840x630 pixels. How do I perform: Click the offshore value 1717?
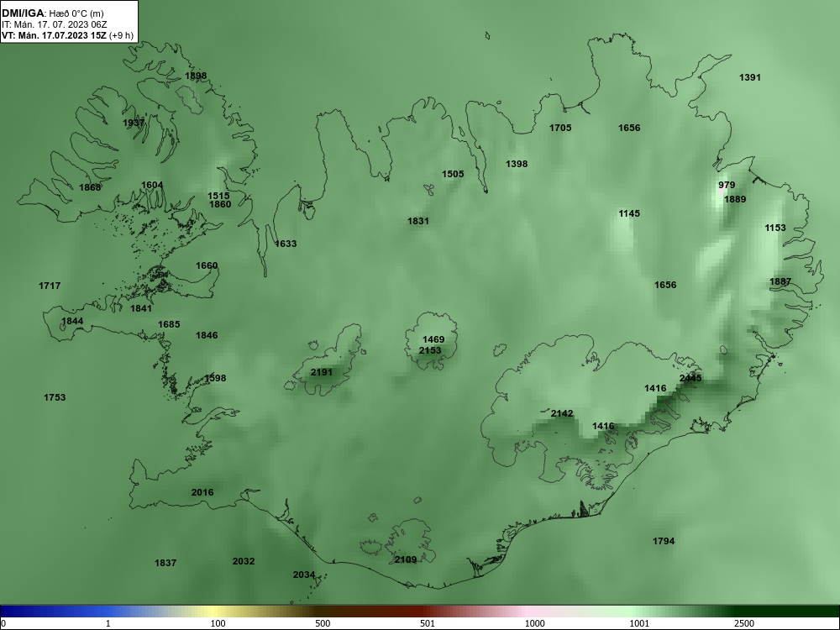(50, 286)
